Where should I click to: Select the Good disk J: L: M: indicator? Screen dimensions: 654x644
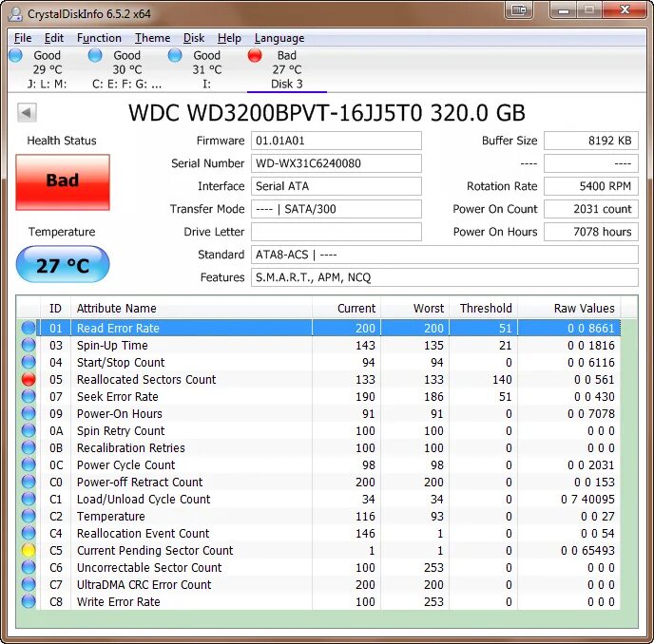click(16, 55)
